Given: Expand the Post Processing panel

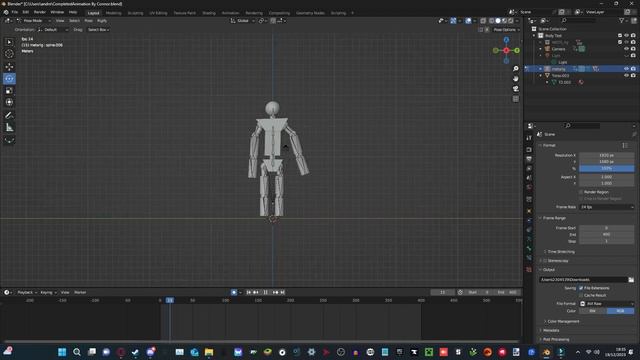Looking at the screenshot, I should pos(556,339).
